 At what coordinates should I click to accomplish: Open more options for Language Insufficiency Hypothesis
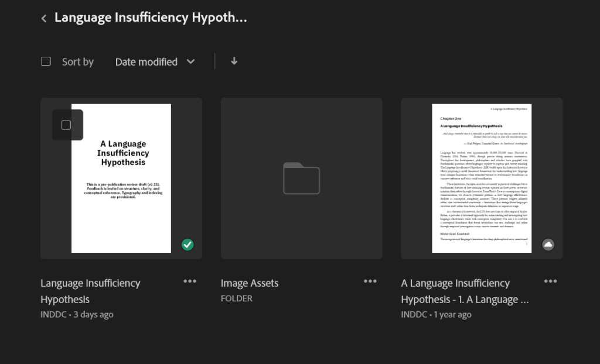coord(190,281)
